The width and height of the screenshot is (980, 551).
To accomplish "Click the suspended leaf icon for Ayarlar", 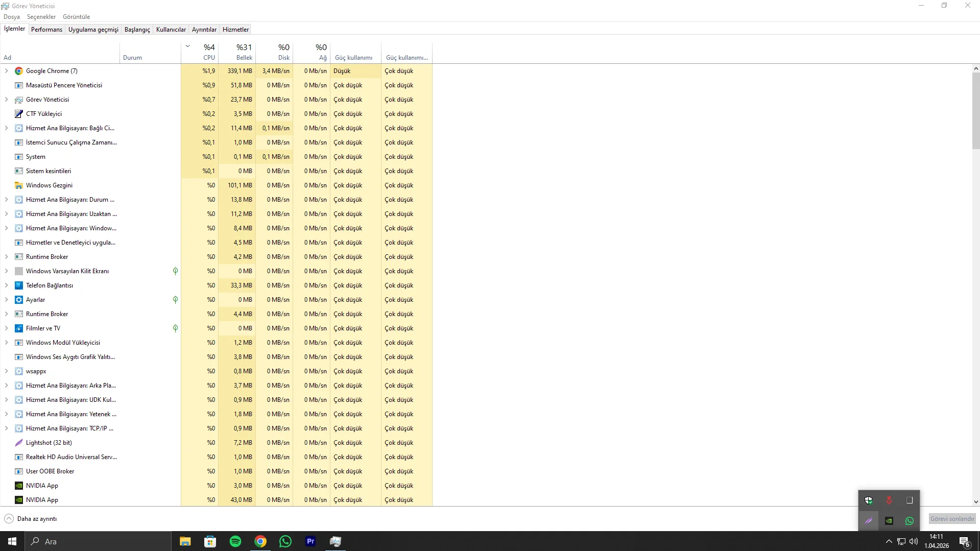I will [175, 300].
